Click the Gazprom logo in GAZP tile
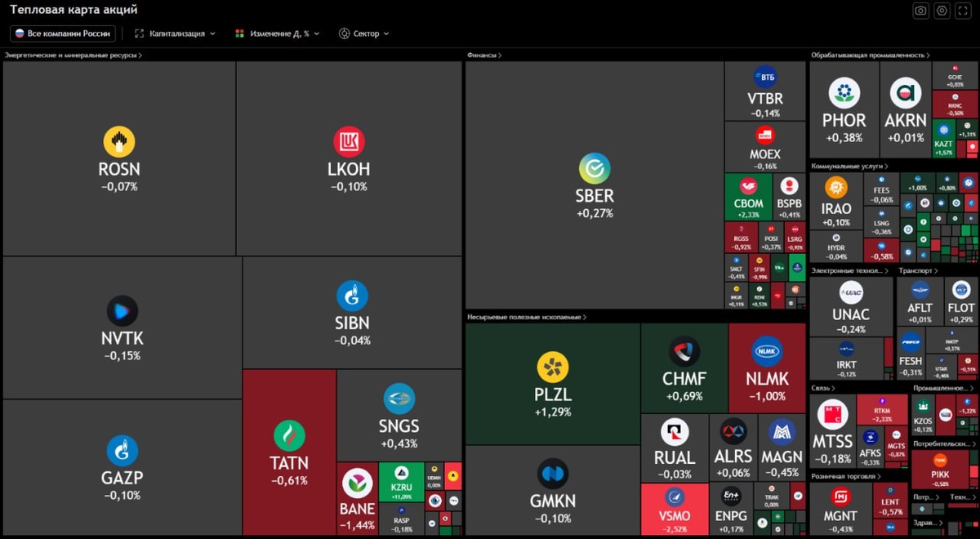980x539 pixels. (x=122, y=451)
